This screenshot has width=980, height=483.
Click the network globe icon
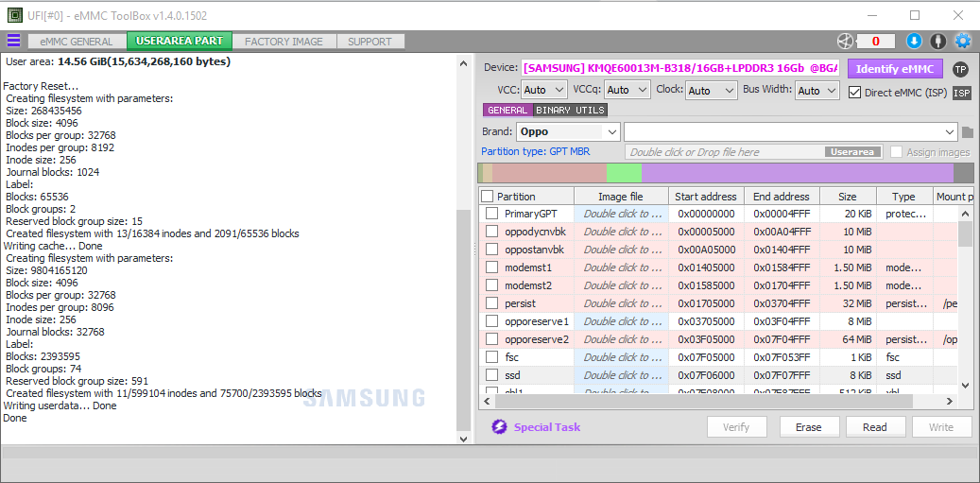pos(845,42)
